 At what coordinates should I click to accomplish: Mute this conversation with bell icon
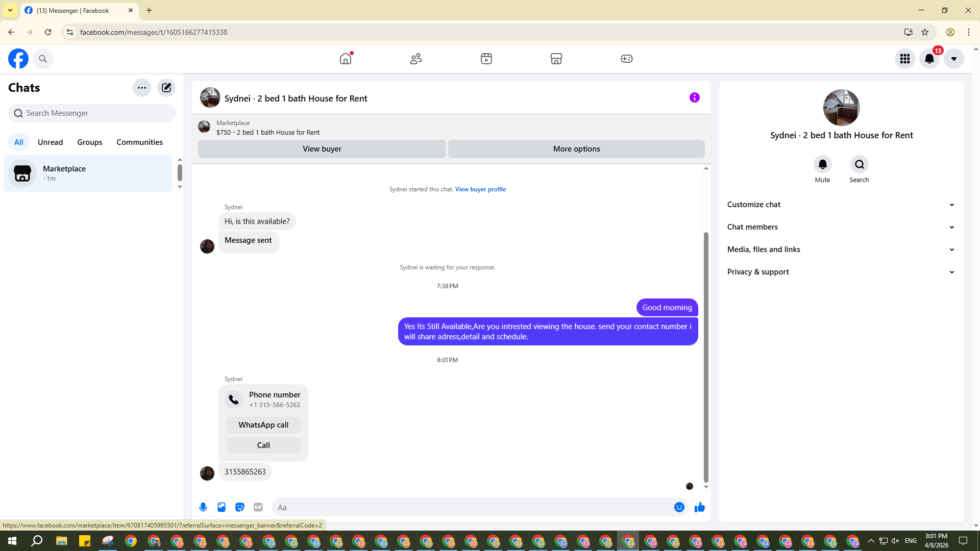click(822, 165)
